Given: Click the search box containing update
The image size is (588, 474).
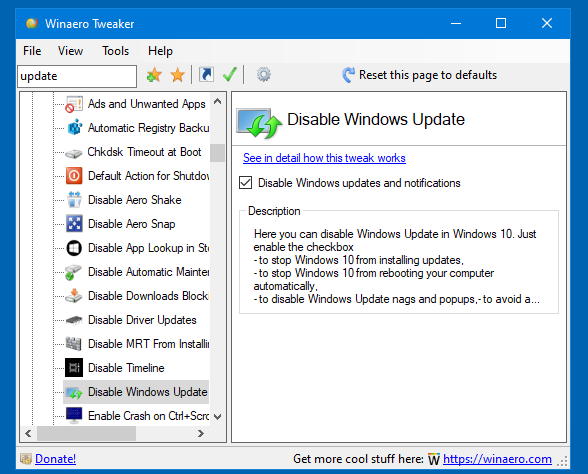Looking at the screenshot, I should pyautogui.click(x=77, y=76).
